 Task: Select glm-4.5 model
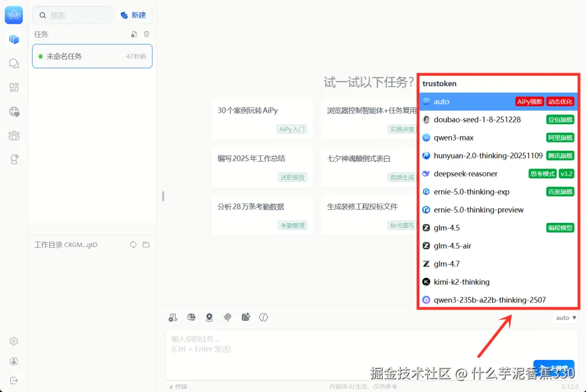(498, 228)
